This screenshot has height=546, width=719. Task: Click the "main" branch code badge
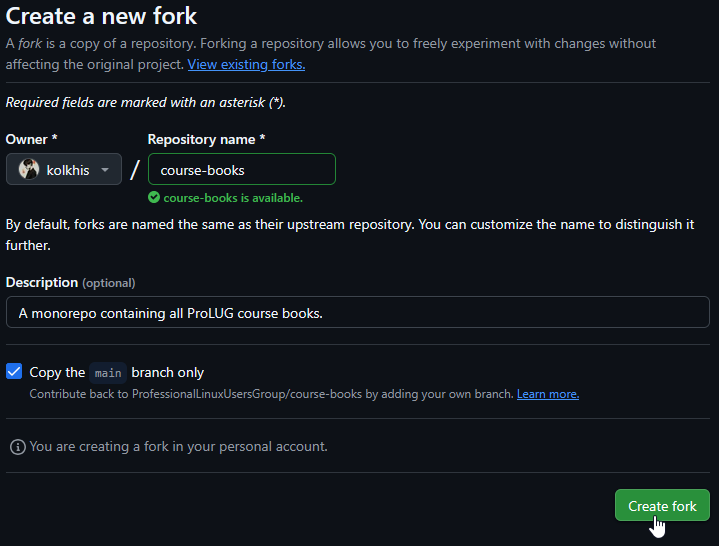[x=108, y=373]
